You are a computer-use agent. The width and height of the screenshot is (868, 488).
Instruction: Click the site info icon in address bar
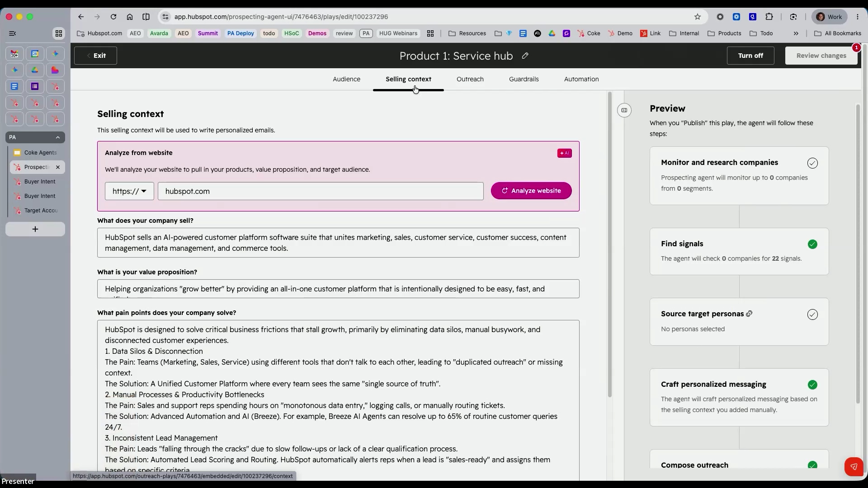point(165,17)
